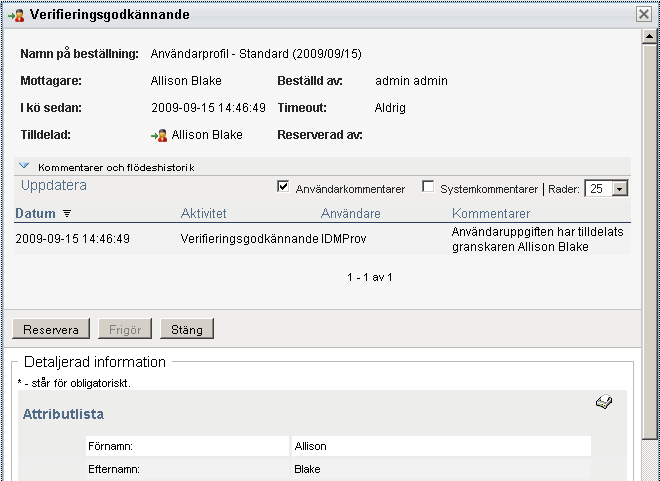This screenshot has height=481, width=660.
Task: Click the Verifieringsgodkännande activity cell
Action: 249,239
